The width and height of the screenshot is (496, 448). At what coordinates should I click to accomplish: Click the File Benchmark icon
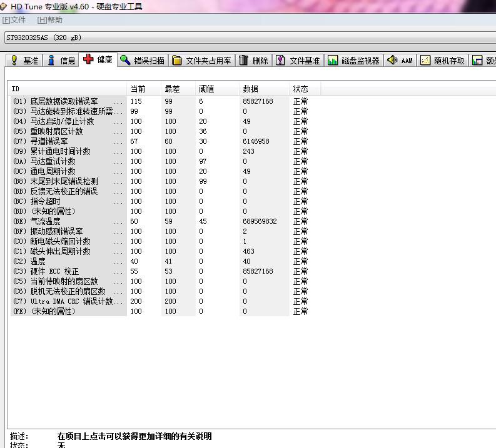(x=280, y=60)
